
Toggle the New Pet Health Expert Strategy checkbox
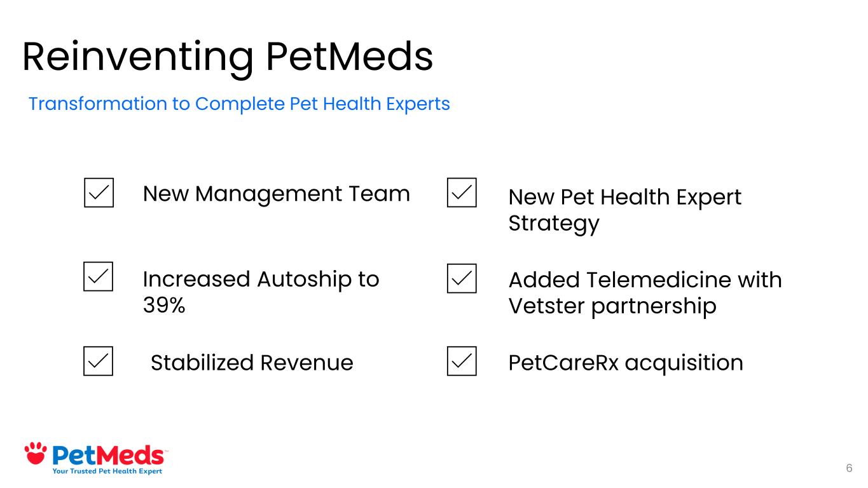click(x=462, y=193)
